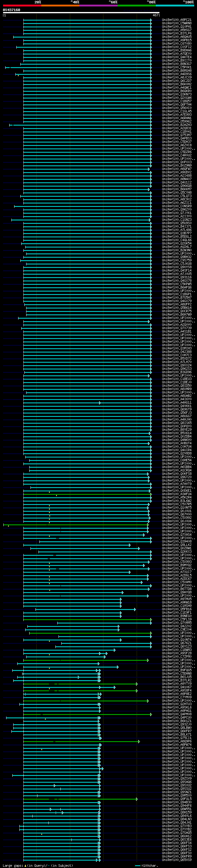Click the query name AV437160

(x=11, y=10)
